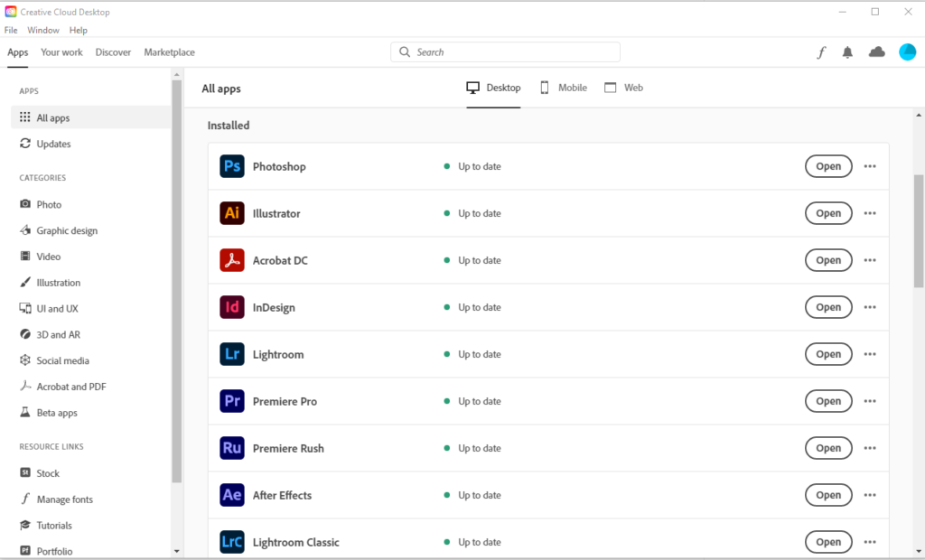Open Adobe Fonts via the f icon

pyautogui.click(x=821, y=51)
